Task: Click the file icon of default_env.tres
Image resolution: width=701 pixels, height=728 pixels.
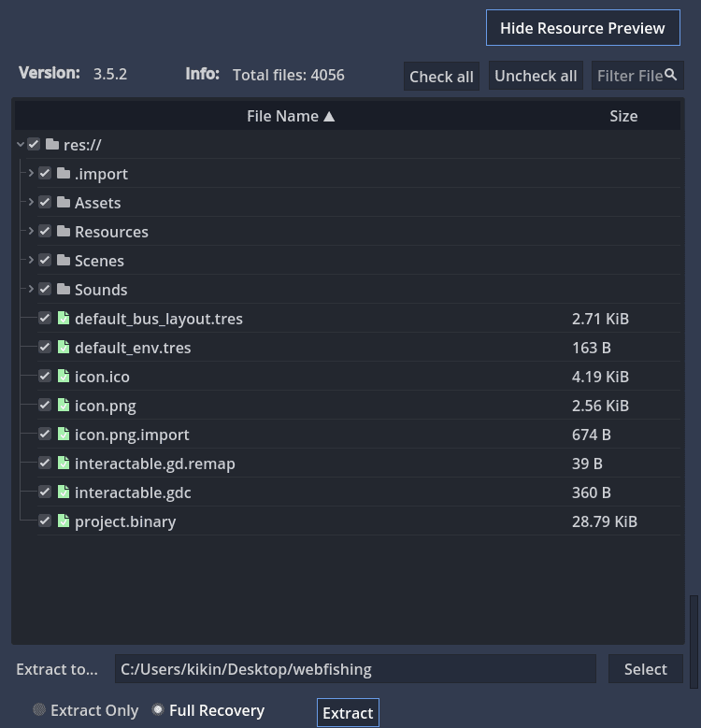Action: [x=64, y=347]
